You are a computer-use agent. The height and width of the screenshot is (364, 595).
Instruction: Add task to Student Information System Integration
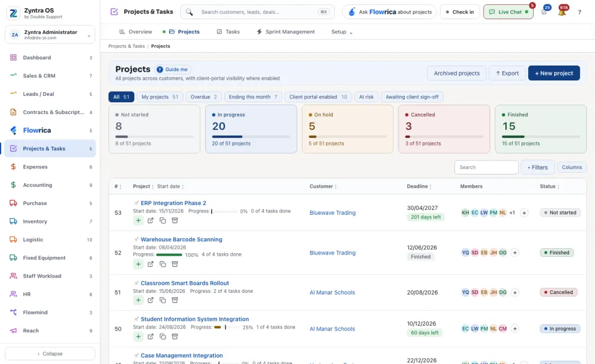(x=138, y=337)
